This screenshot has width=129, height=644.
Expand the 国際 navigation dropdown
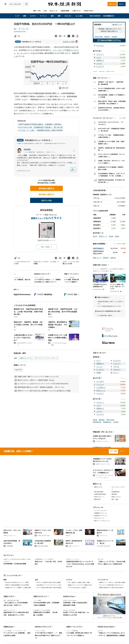click(60, 16)
